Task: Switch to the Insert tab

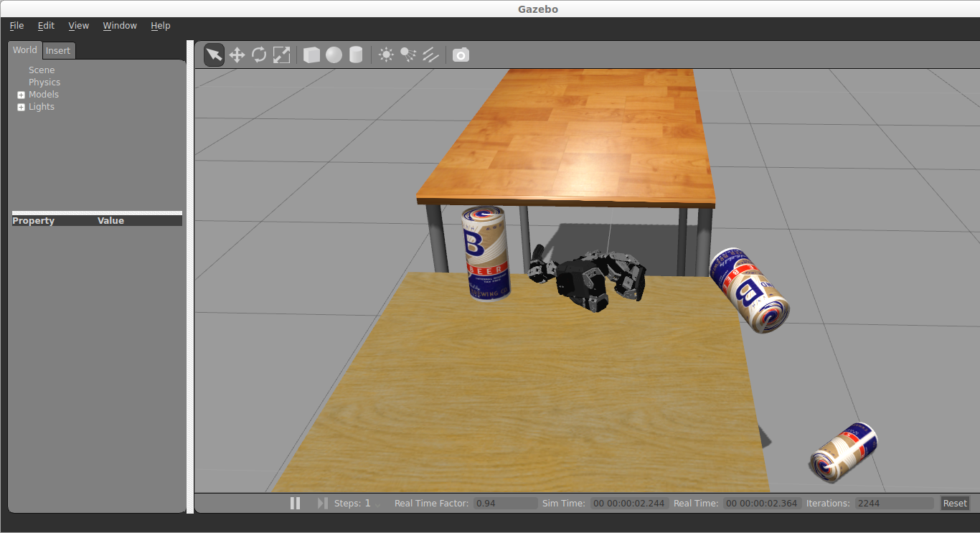Action: click(58, 50)
